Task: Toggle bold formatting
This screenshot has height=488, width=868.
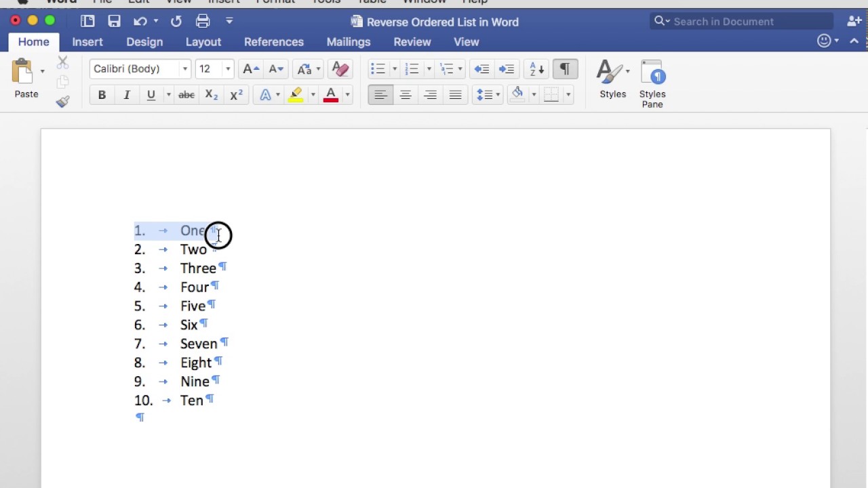Action: (x=102, y=96)
